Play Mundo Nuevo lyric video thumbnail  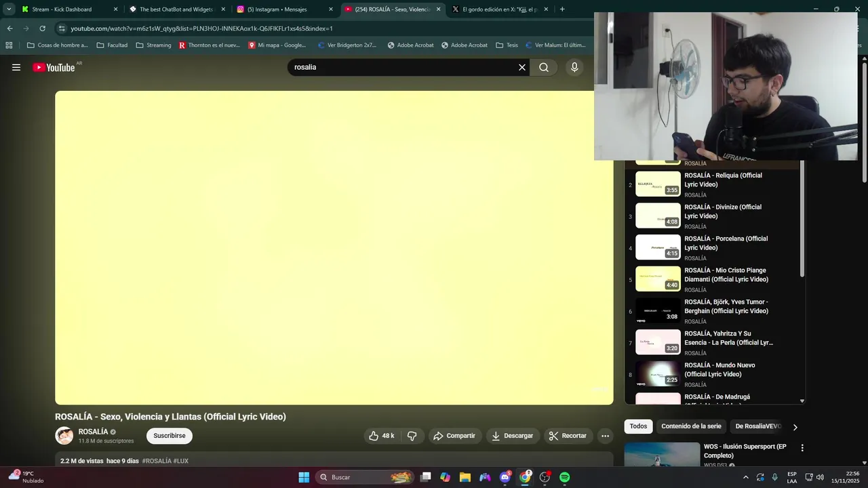[x=658, y=373]
